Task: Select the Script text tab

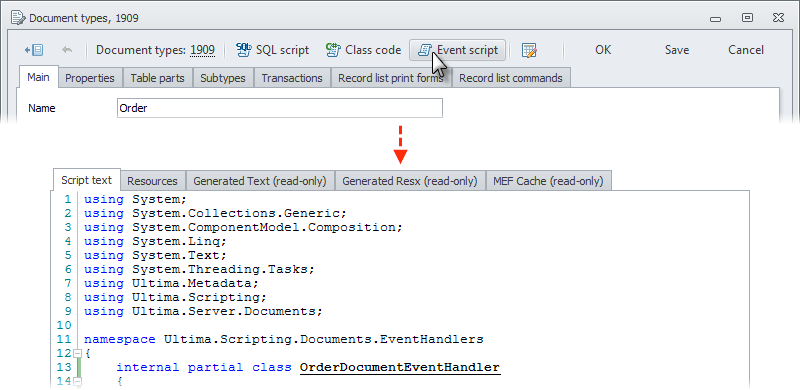Action: pos(87,180)
